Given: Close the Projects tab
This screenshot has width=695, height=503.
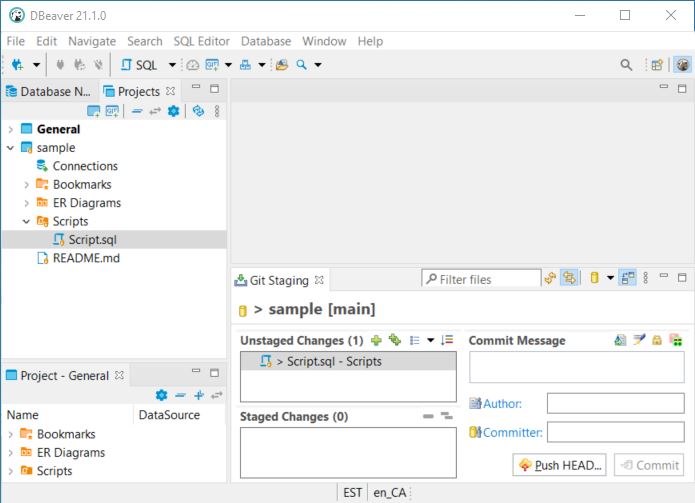Looking at the screenshot, I should [x=170, y=91].
